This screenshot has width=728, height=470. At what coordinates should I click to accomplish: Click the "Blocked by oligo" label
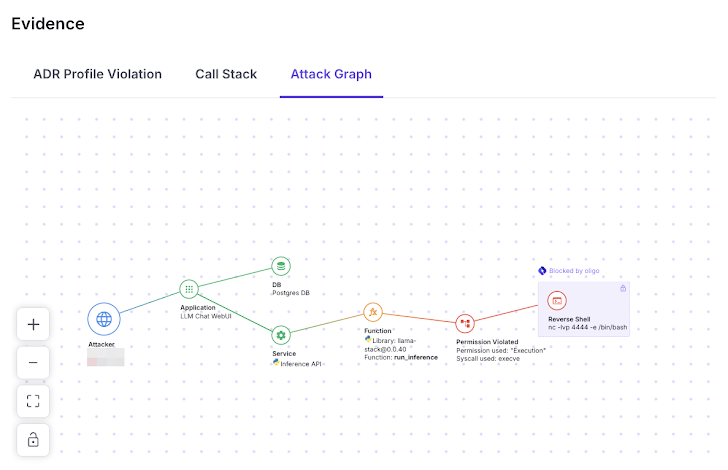click(x=575, y=270)
